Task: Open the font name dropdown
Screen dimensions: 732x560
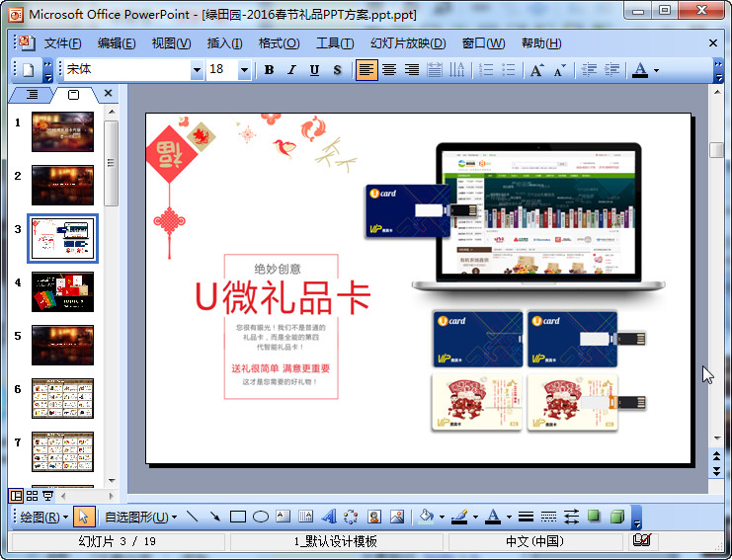Action: (x=197, y=70)
